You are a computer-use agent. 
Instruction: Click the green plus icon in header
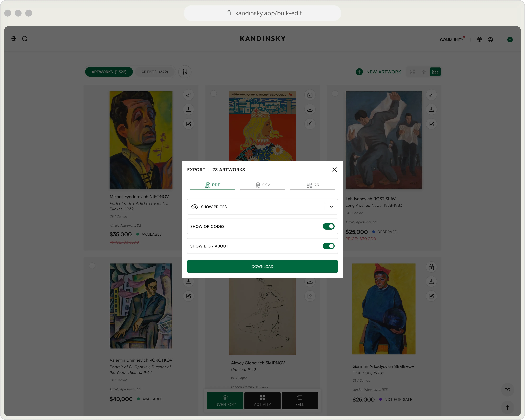click(x=510, y=40)
